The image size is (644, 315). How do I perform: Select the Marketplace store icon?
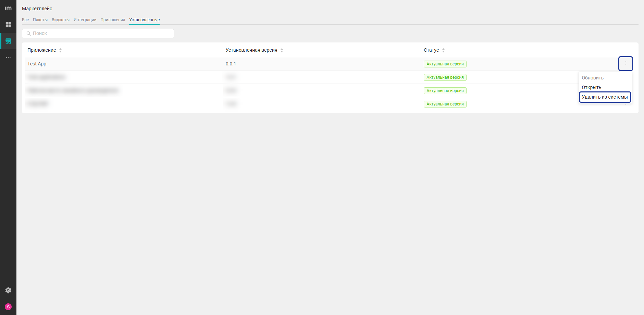[8, 41]
